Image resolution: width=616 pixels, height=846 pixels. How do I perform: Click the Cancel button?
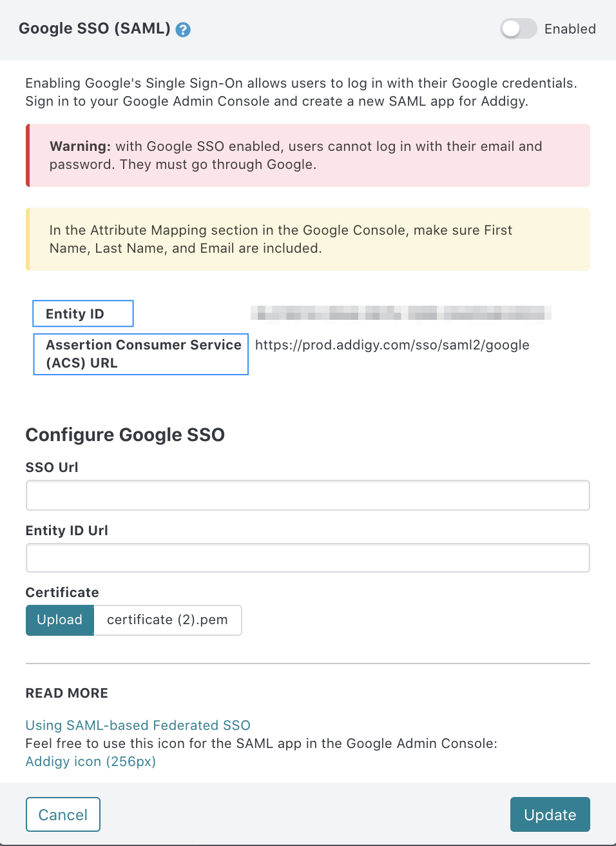click(63, 814)
